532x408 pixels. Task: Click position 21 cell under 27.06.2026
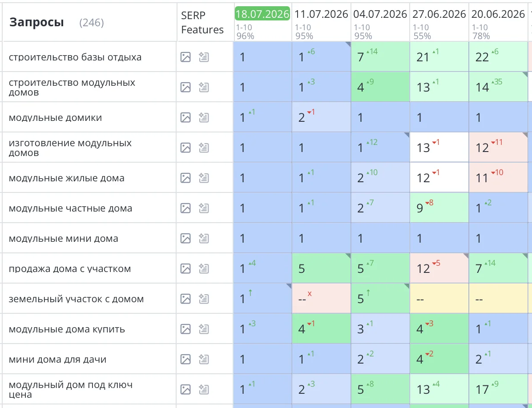[x=439, y=56]
